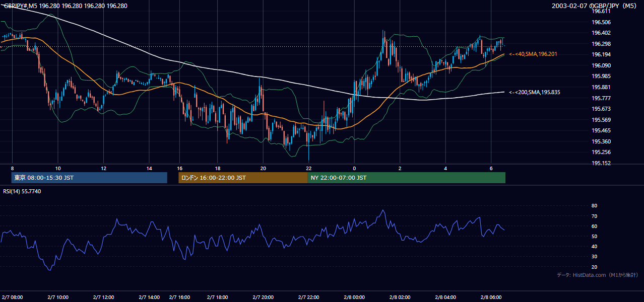Click hour label 18 under the price chart
This screenshot has width=644, height=302.
[217, 168]
